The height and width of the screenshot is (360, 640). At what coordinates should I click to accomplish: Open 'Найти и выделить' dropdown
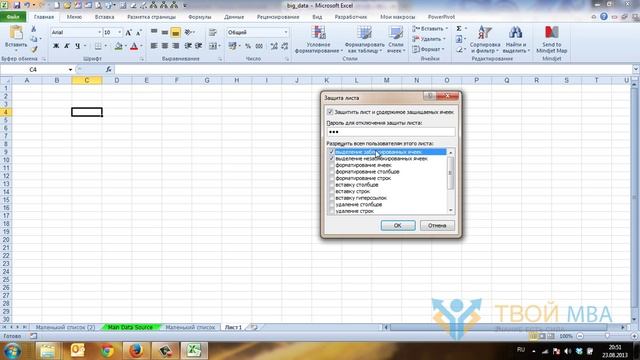516,39
